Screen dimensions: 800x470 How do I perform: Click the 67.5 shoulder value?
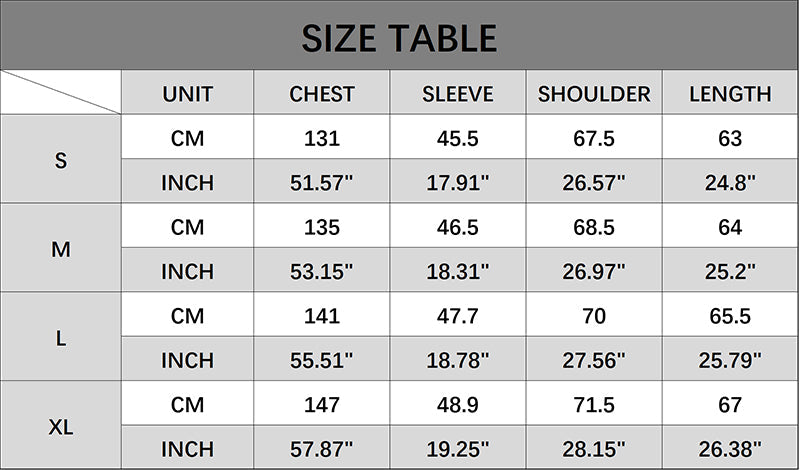(x=594, y=139)
